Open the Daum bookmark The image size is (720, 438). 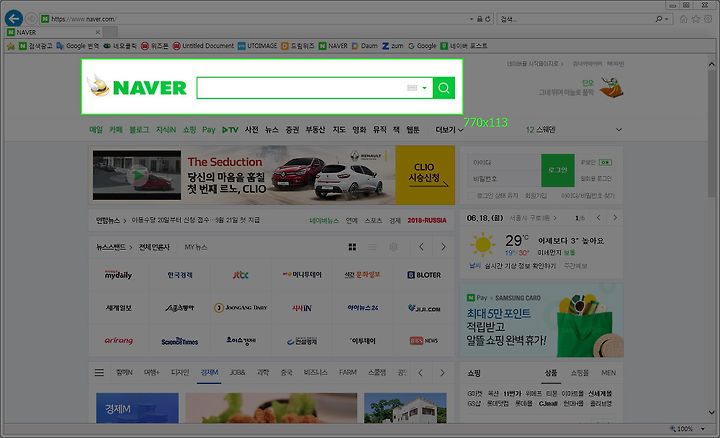pyautogui.click(x=365, y=46)
